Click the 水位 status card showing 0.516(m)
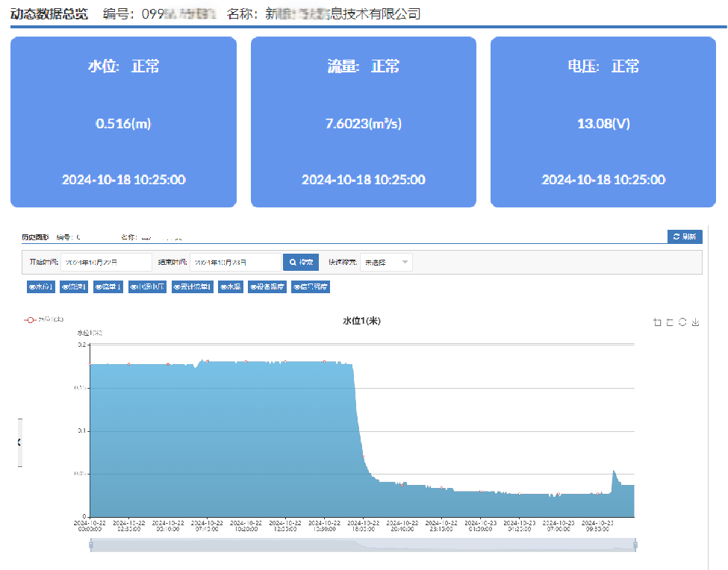The image size is (728, 570). tap(123, 122)
